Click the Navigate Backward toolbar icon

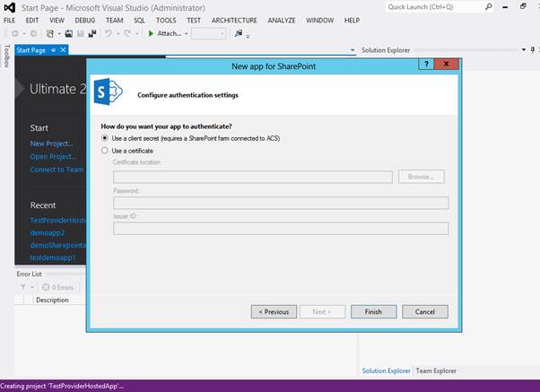click(15, 33)
